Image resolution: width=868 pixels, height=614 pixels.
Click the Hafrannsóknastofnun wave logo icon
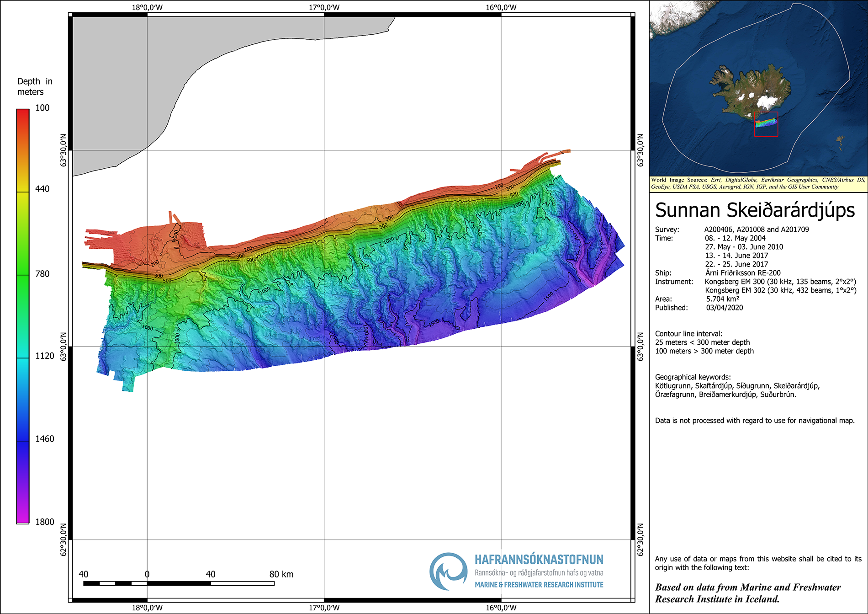[448, 571]
